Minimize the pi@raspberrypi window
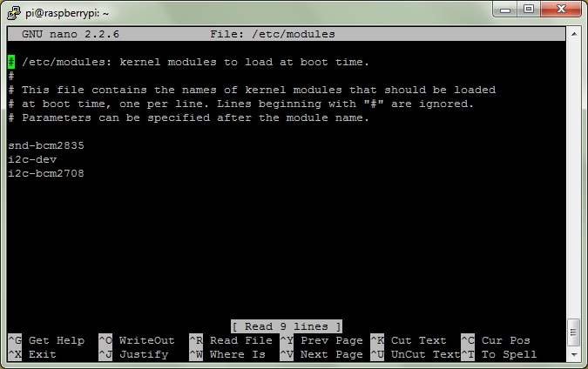The width and height of the screenshot is (588, 369). pyautogui.click(x=505, y=9)
